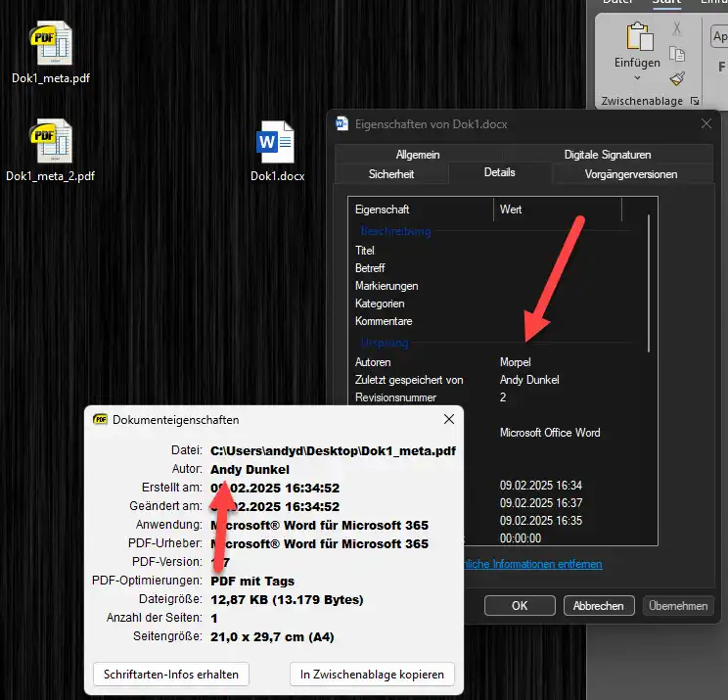Image resolution: width=728 pixels, height=700 pixels.
Task: Click the PDF icon in Dokumenteigenschaften title bar
Action: [100, 419]
